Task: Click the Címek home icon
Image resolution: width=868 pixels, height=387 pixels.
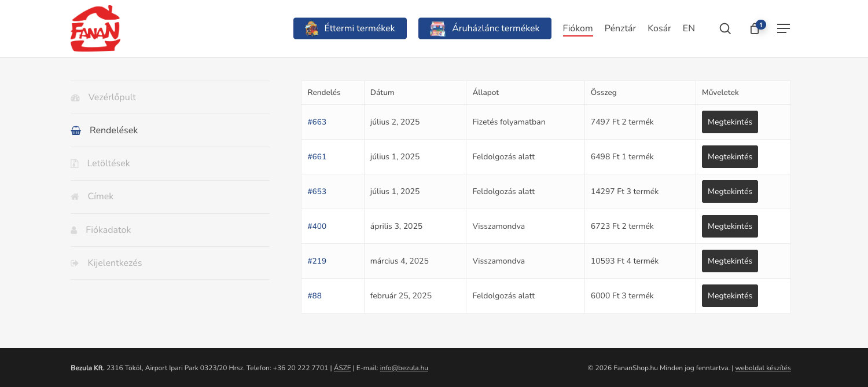Action: [75, 196]
